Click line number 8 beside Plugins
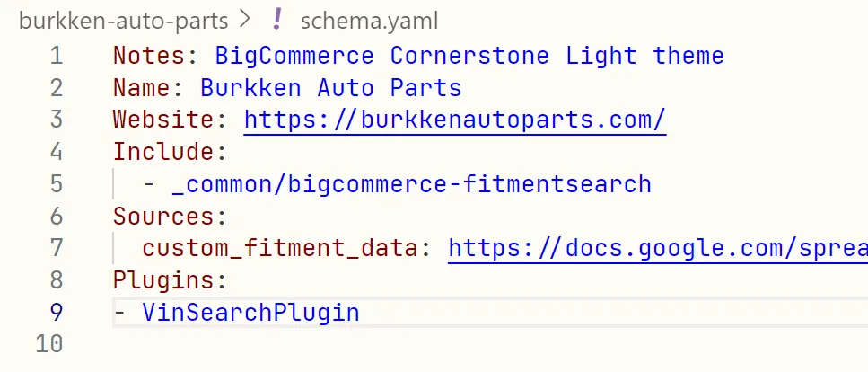Viewport: 868px width, 372px height. [56, 280]
